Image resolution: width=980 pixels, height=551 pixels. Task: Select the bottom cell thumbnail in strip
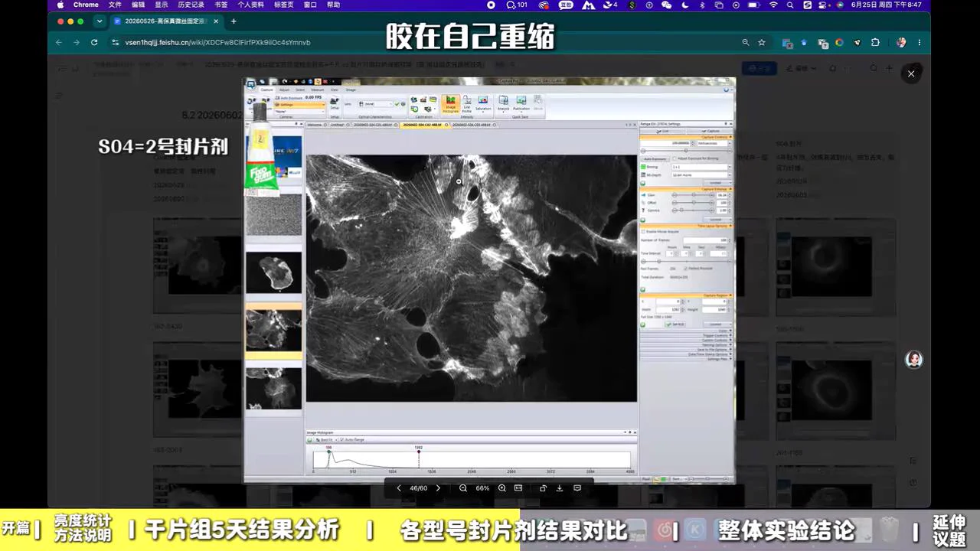click(273, 389)
